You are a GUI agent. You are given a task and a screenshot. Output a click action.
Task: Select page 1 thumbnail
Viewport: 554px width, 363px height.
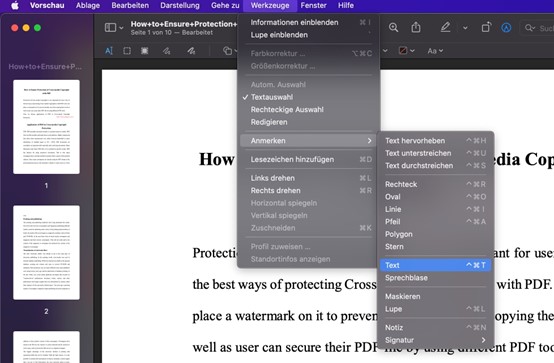(46, 127)
